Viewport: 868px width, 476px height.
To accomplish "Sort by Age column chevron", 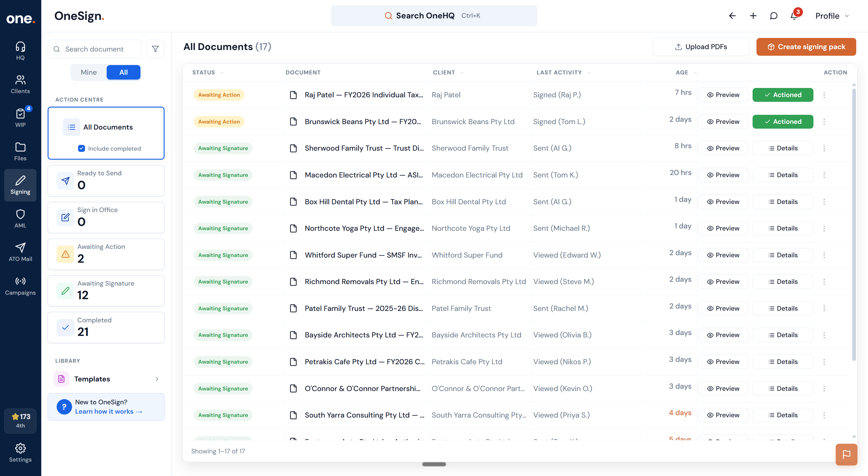I will [695, 72].
